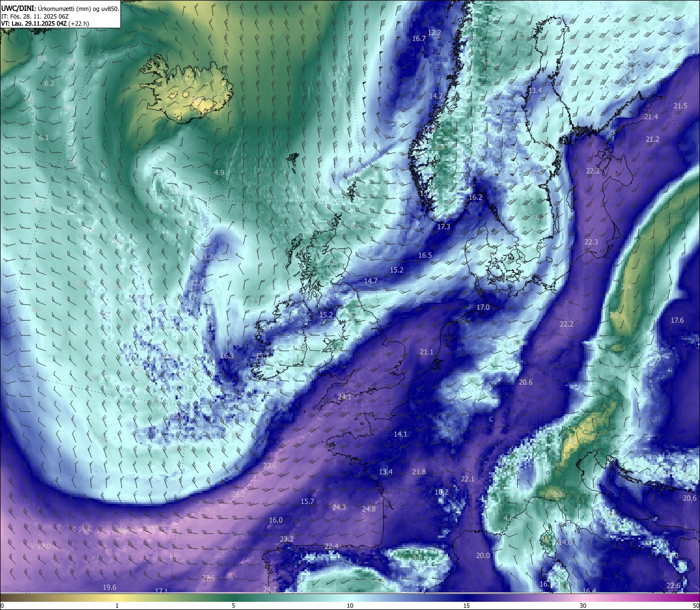700x610 pixels.
Task: Click the 17.6 value label
Action: click(x=677, y=321)
